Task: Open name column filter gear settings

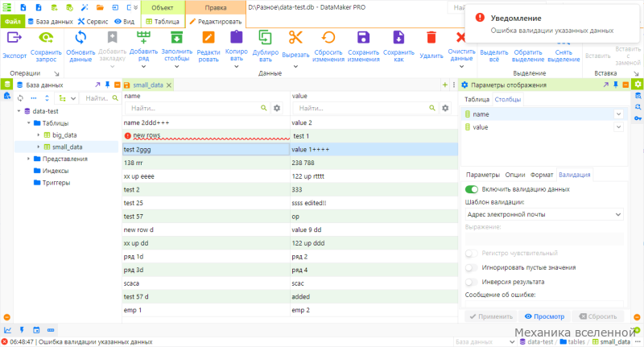Action: [277, 108]
